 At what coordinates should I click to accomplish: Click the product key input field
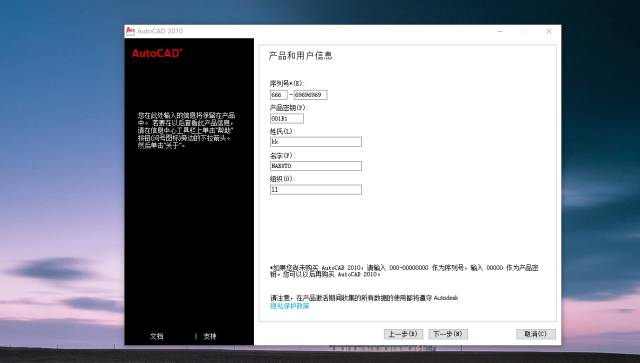(x=287, y=118)
